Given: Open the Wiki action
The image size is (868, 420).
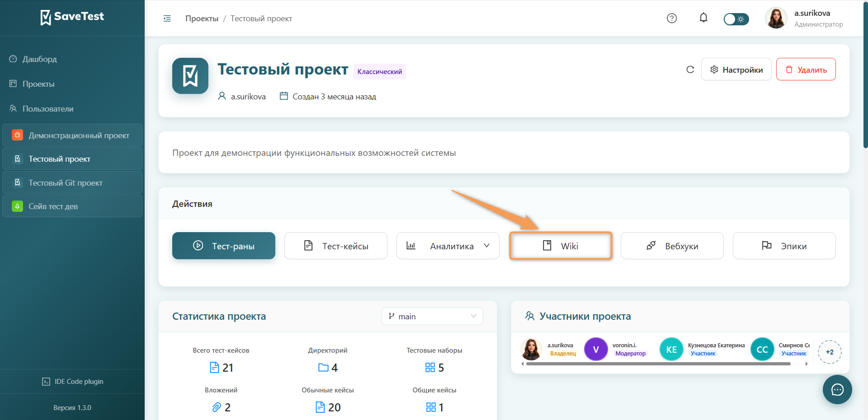Looking at the screenshot, I should (x=561, y=246).
